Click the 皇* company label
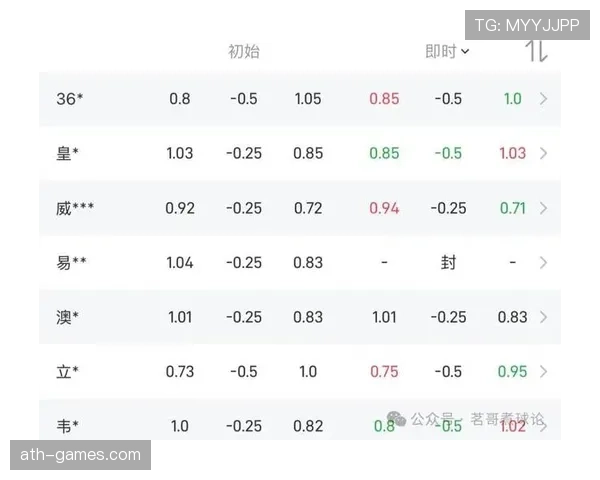600x480 pixels. tap(68, 154)
